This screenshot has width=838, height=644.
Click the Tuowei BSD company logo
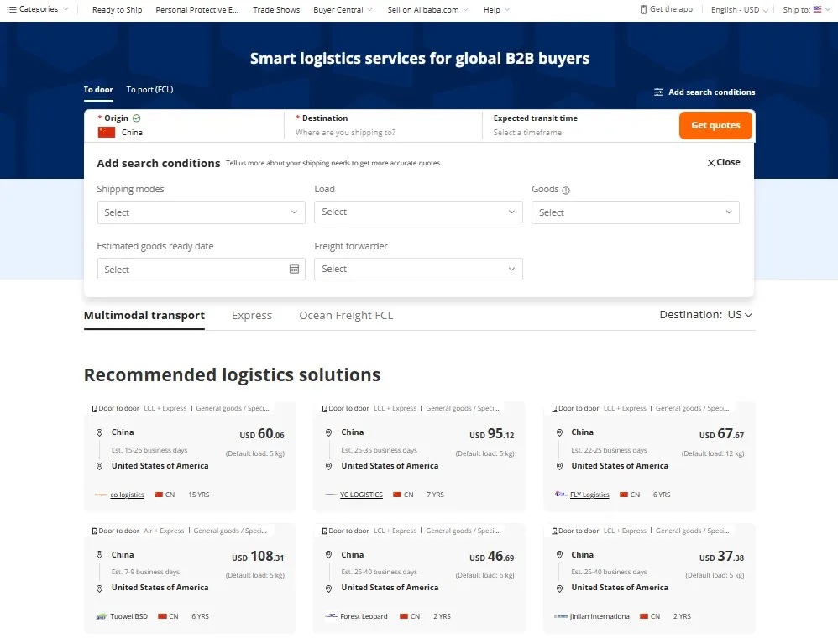coord(102,616)
